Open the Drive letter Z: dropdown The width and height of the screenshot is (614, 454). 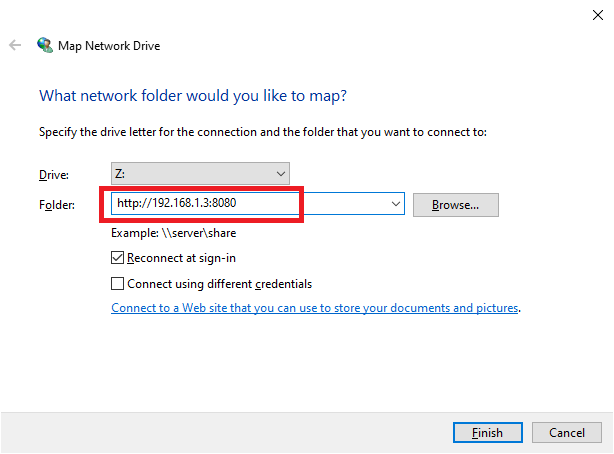coord(200,173)
